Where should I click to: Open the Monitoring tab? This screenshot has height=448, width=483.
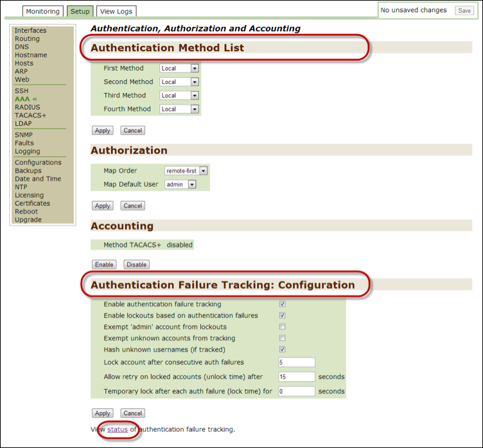42,12
